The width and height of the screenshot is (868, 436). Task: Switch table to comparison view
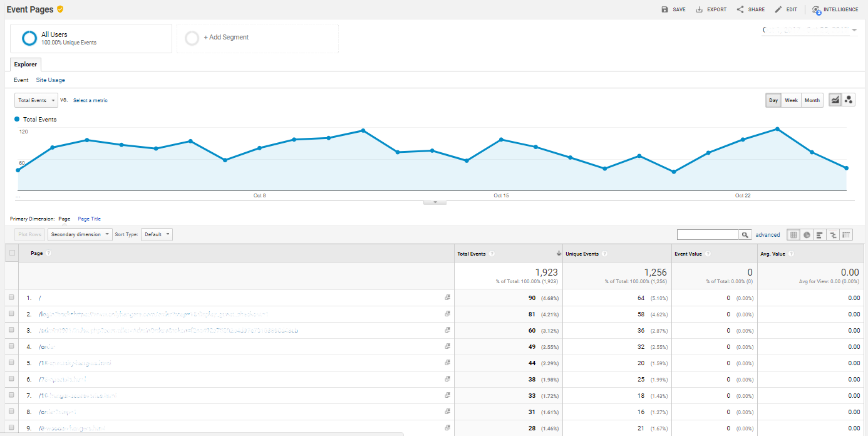(x=833, y=235)
